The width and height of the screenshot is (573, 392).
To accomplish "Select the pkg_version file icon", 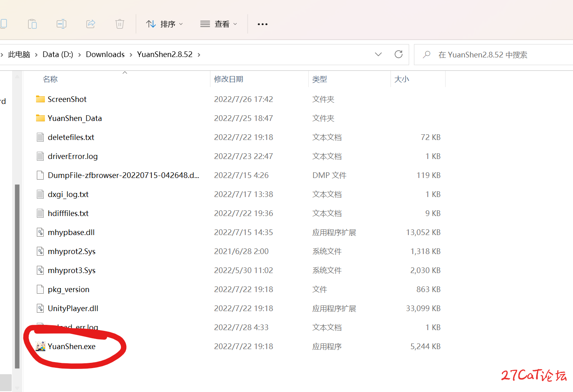I will coord(40,289).
